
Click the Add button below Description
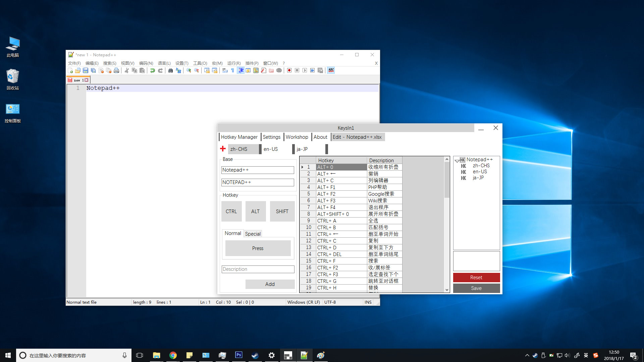coord(270,284)
